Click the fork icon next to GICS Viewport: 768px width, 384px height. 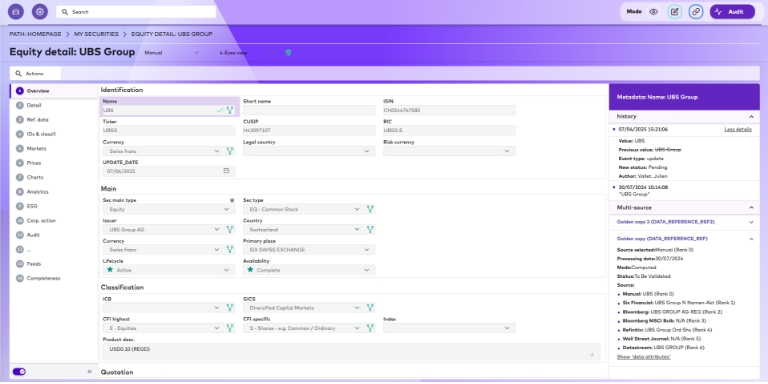[370, 308]
